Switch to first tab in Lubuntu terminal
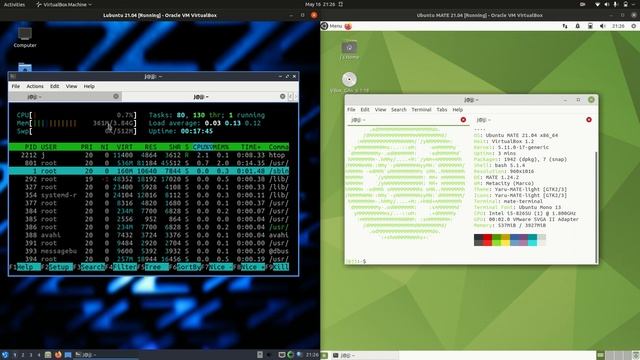The height and width of the screenshot is (360, 640). click(64, 97)
